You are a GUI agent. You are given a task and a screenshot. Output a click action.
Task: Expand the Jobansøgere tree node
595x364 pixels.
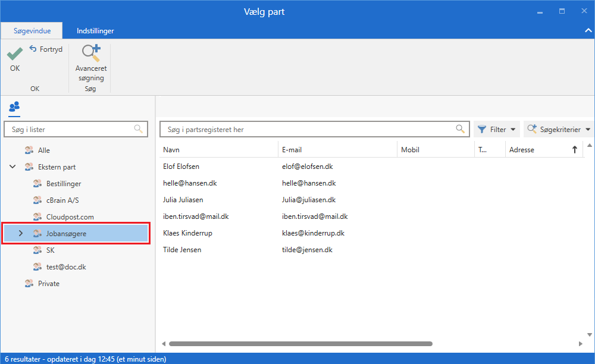tap(21, 234)
